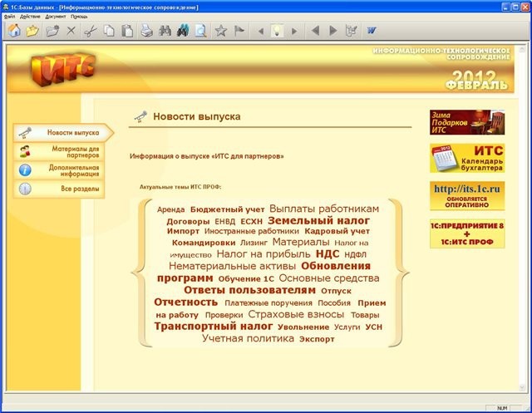Click the Налог на прибыль topic link

pyautogui.click(x=264, y=253)
